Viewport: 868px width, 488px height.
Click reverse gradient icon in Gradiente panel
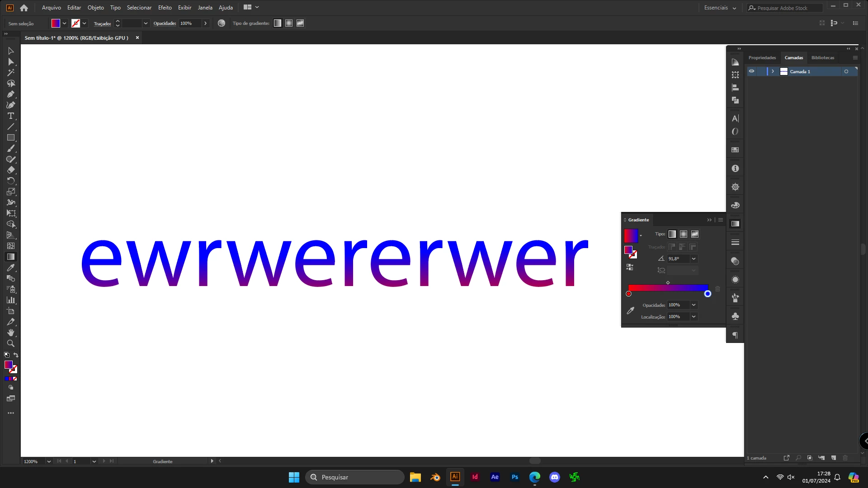(630, 267)
